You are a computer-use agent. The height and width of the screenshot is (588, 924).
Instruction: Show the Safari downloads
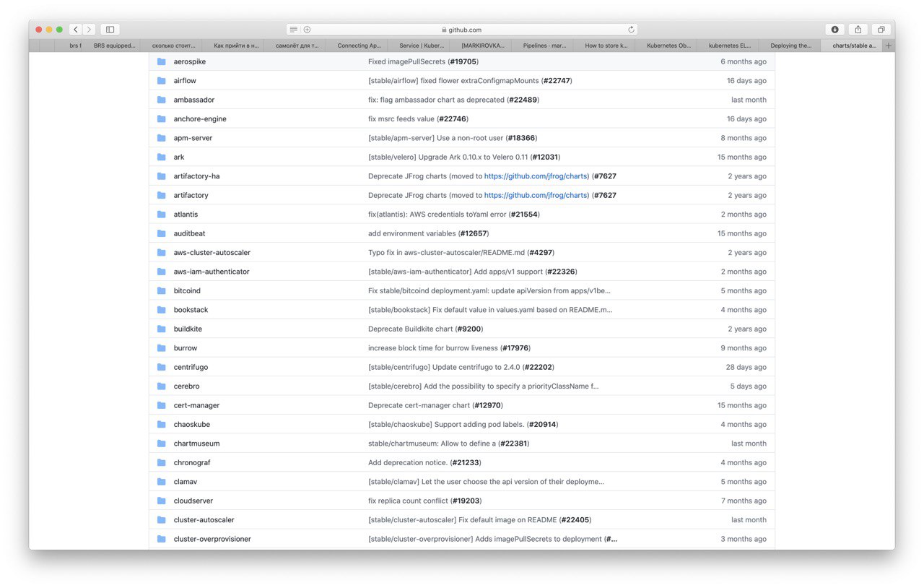[835, 30]
